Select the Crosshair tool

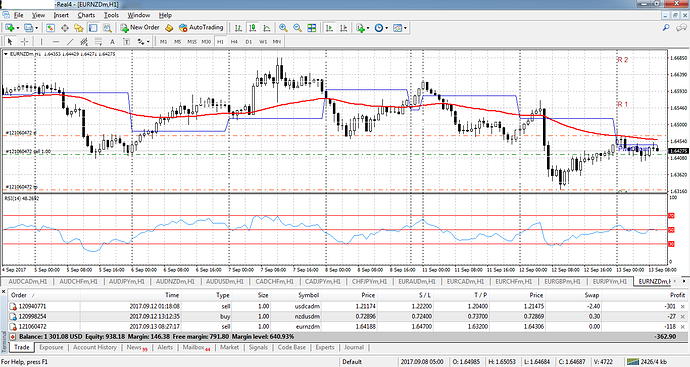[24, 41]
